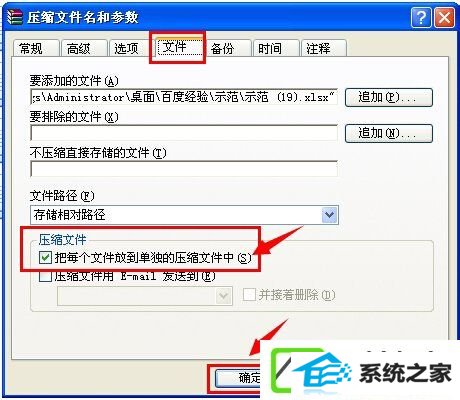Screen dimensions: 460x400
Task: Open the 选项 tab
Action: (x=131, y=49)
